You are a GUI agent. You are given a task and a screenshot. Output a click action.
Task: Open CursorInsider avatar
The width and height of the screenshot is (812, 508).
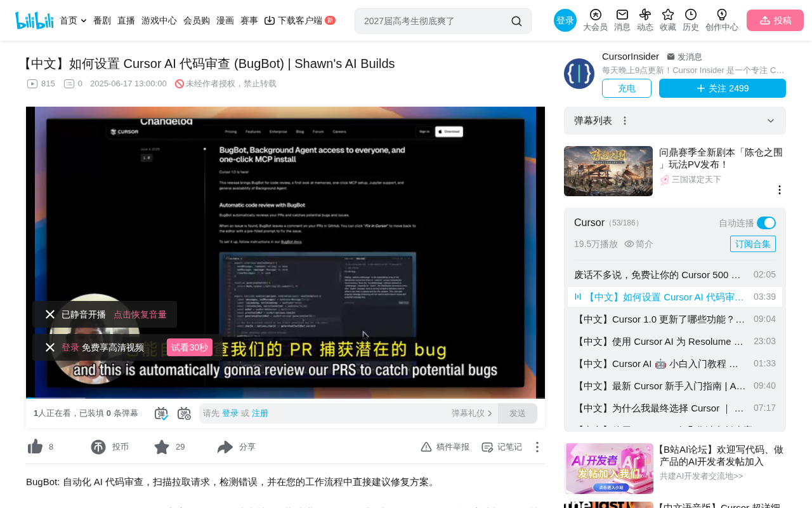click(579, 74)
